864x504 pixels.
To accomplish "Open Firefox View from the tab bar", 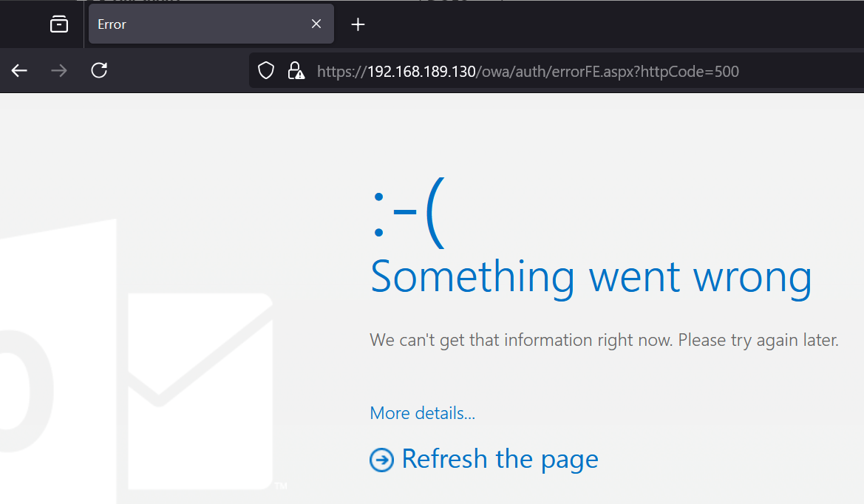I will click(59, 24).
